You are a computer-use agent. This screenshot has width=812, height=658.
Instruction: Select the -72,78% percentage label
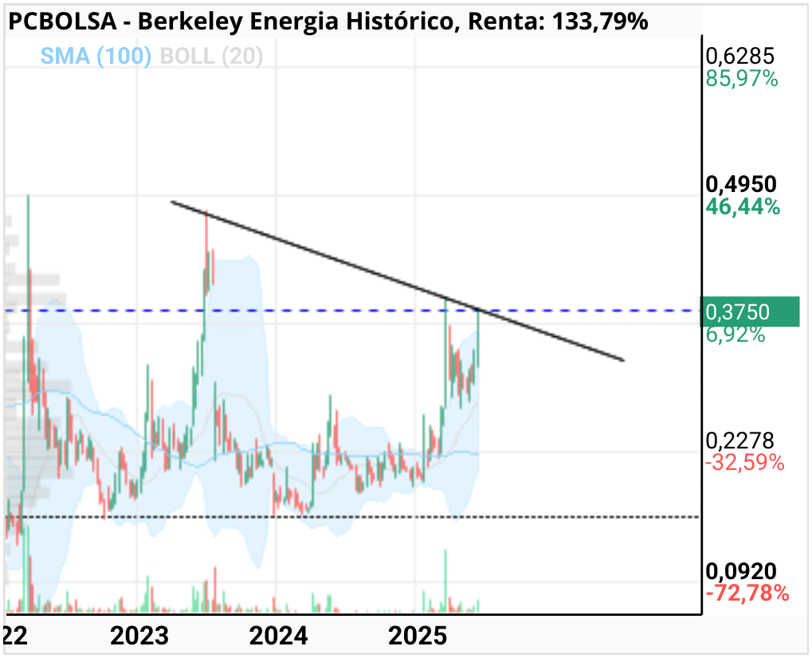(747, 593)
